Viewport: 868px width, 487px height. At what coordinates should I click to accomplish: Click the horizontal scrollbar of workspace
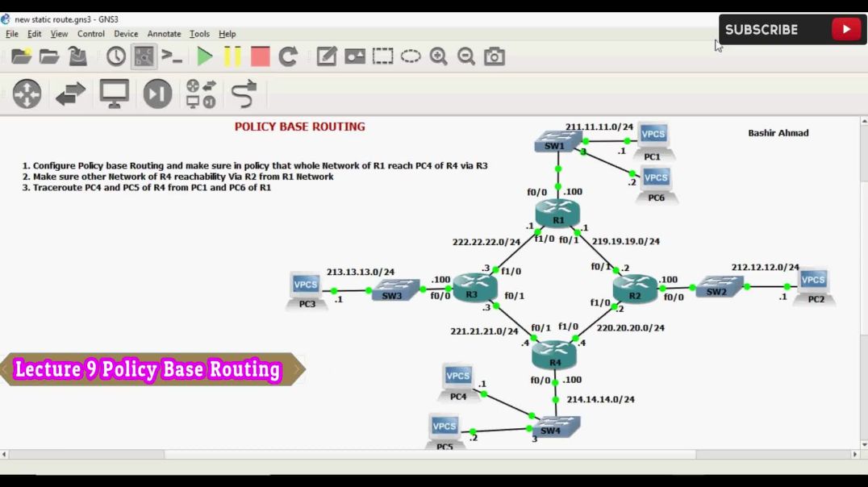(x=430, y=455)
